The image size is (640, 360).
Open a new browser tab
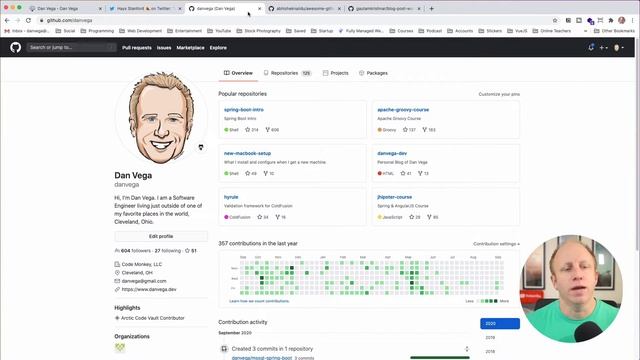coord(431,8)
